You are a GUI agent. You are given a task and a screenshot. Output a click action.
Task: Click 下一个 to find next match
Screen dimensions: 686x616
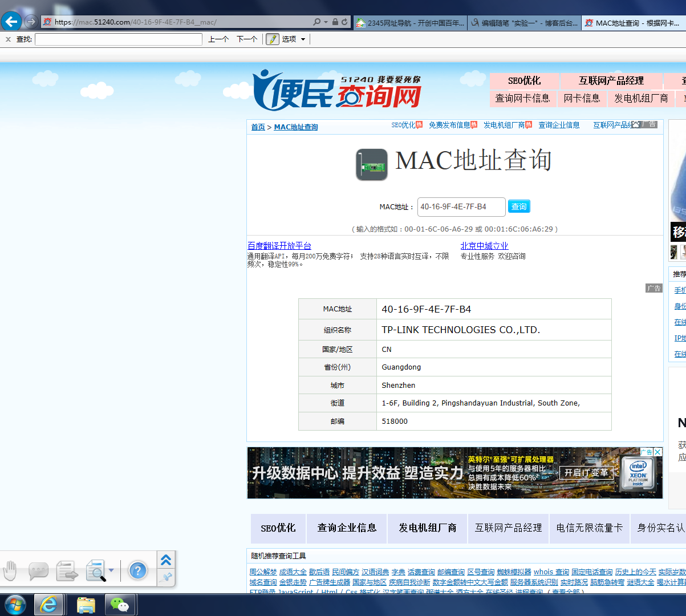247,39
